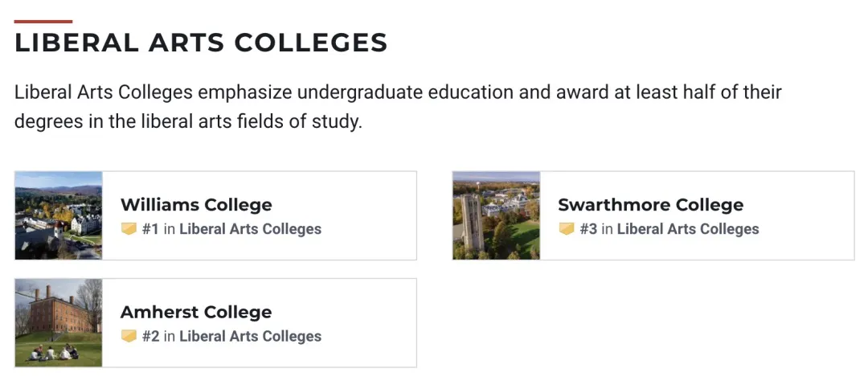Viewport: 868px width, 389px height.
Task: Open the Amherst College title link
Action: click(x=196, y=313)
